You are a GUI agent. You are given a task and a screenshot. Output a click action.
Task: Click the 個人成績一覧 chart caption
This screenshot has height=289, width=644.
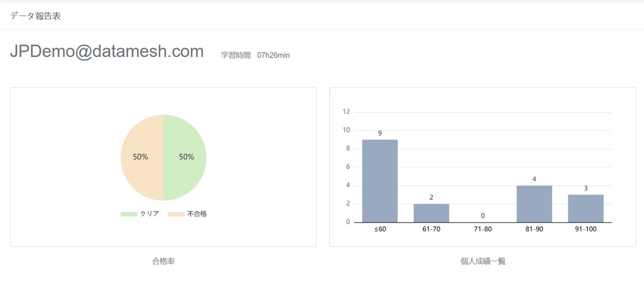482,262
